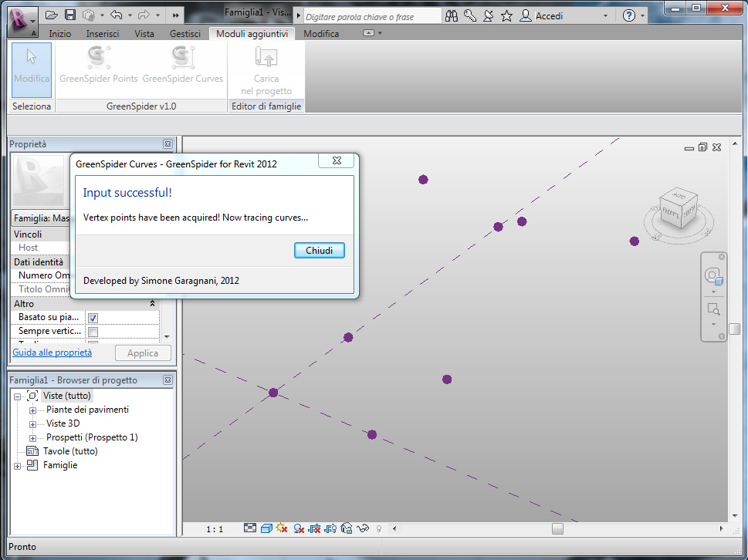Open the Inizio ribbon tab
748x560 pixels.
[60, 33]
